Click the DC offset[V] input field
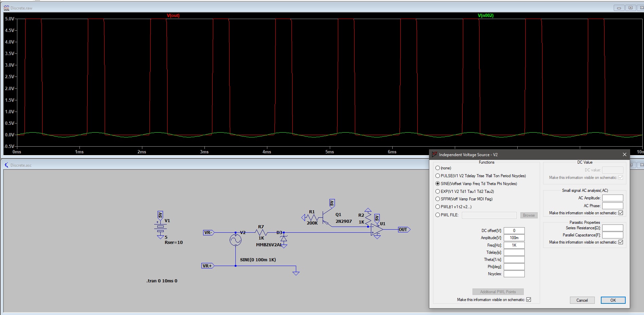 (x=514, y=231)
